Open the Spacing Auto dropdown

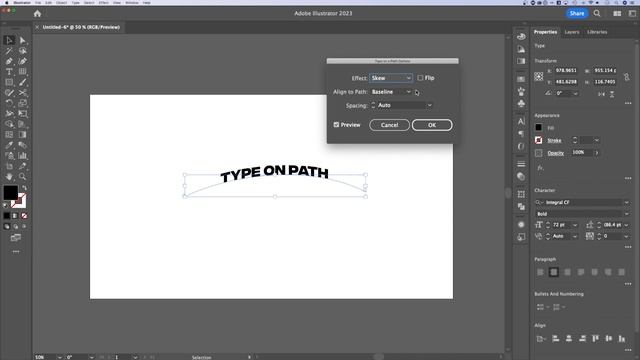(404, 105)
